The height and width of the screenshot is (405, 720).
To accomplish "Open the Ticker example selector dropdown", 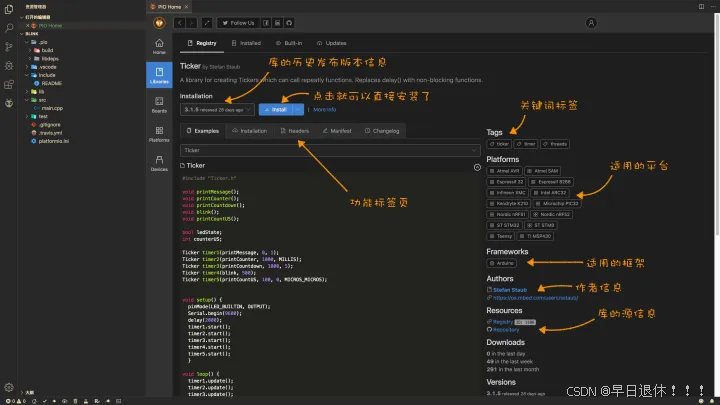I will (330, 150).
